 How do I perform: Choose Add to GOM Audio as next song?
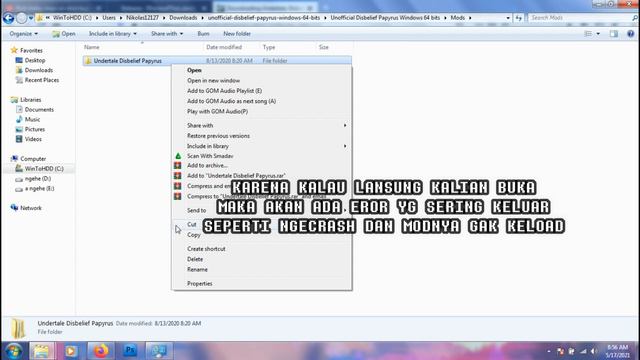[262, 101]
